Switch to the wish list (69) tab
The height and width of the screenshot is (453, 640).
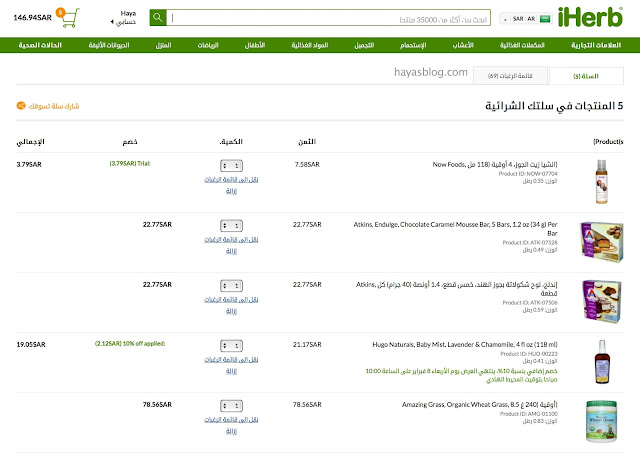coord(510,76)
